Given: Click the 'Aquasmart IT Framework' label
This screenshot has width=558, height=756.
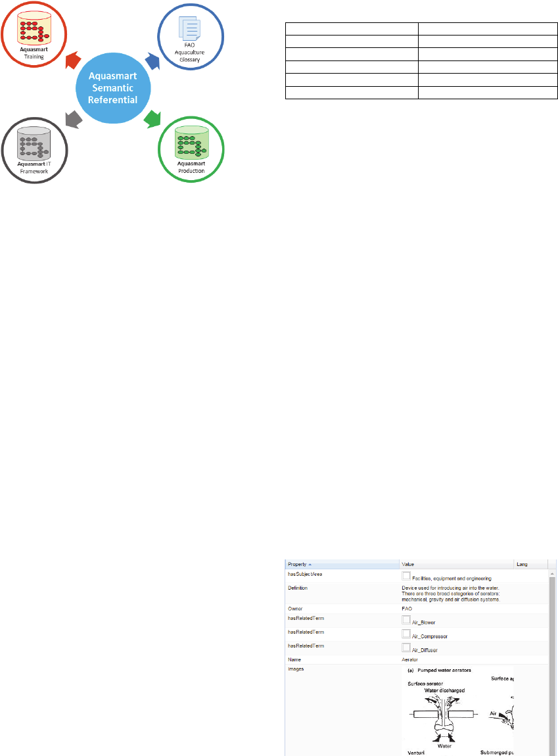Looking at the screenshot, I should point(34,167).
